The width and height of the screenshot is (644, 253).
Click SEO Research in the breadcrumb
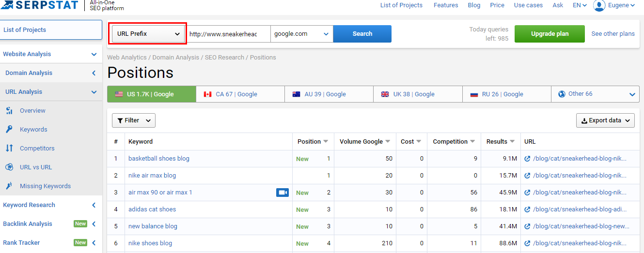coord(224,58)
